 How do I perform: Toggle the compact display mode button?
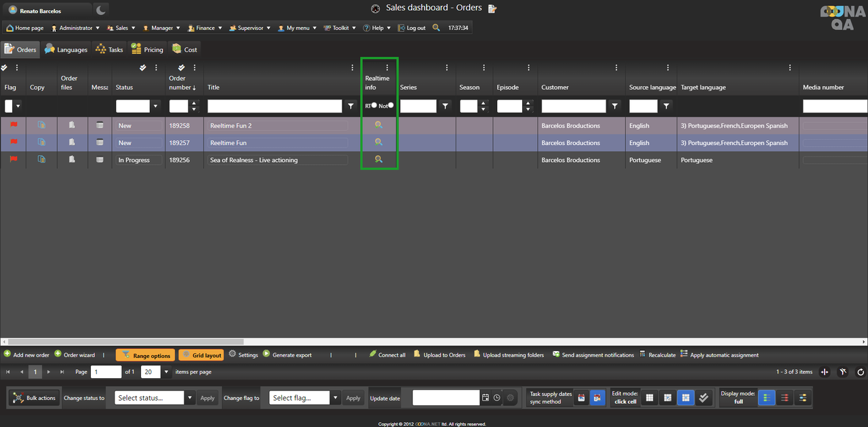[x=785, y=398]
